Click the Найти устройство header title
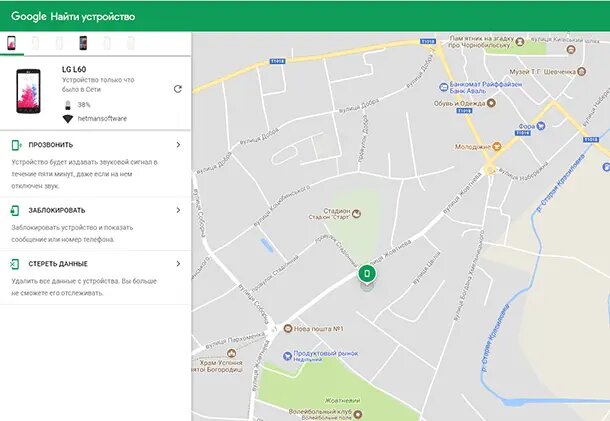Screen dimensions: 610x421 click(x=93, y=17)
